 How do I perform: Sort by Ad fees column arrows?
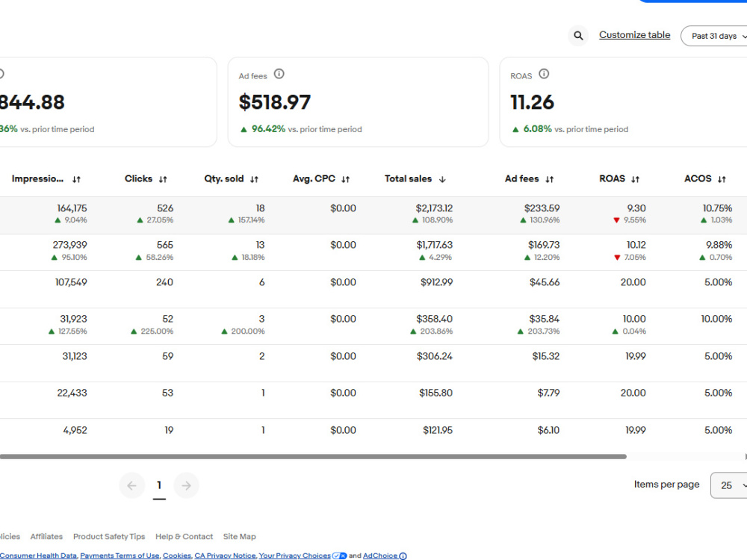(550, 179)
